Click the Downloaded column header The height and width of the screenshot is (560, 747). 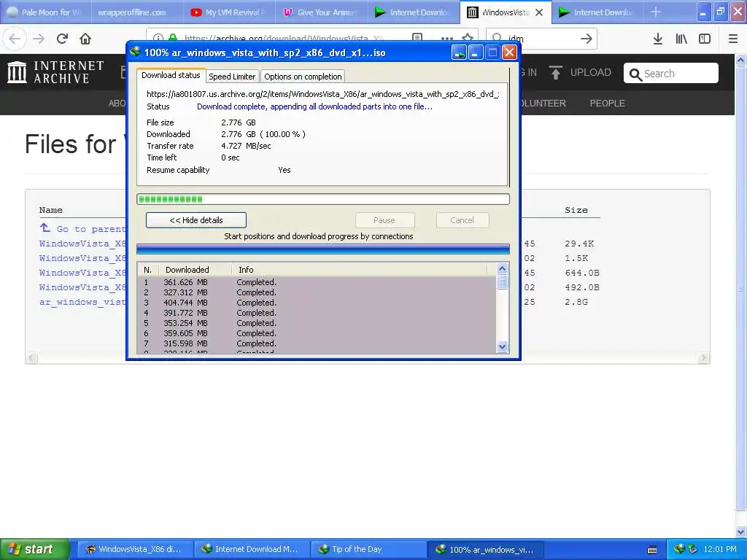[196, 270]
